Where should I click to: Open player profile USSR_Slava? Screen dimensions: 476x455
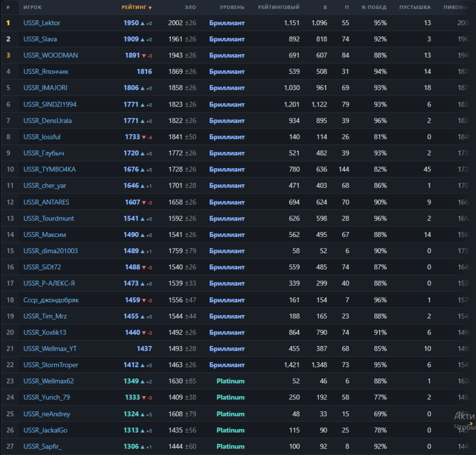click(40, 39)
